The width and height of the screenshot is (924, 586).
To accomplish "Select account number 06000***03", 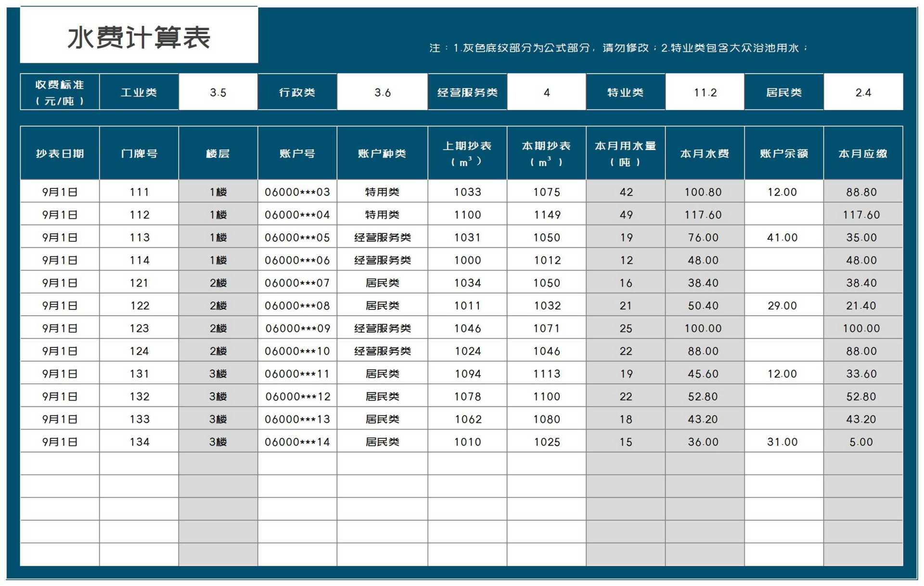I will 297,191.
